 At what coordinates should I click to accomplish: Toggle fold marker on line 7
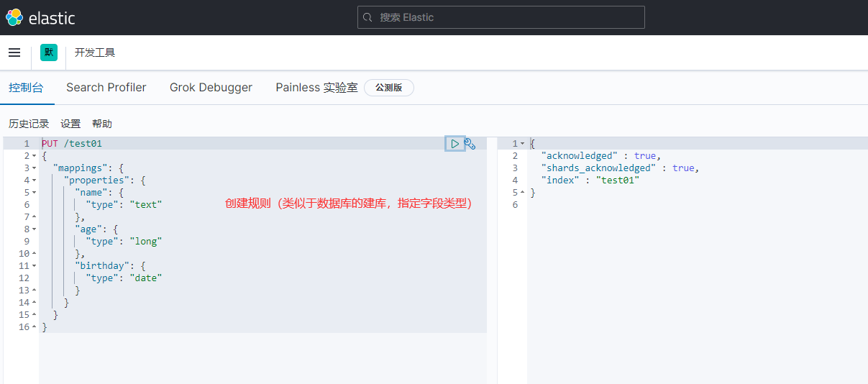pos(34,217)
